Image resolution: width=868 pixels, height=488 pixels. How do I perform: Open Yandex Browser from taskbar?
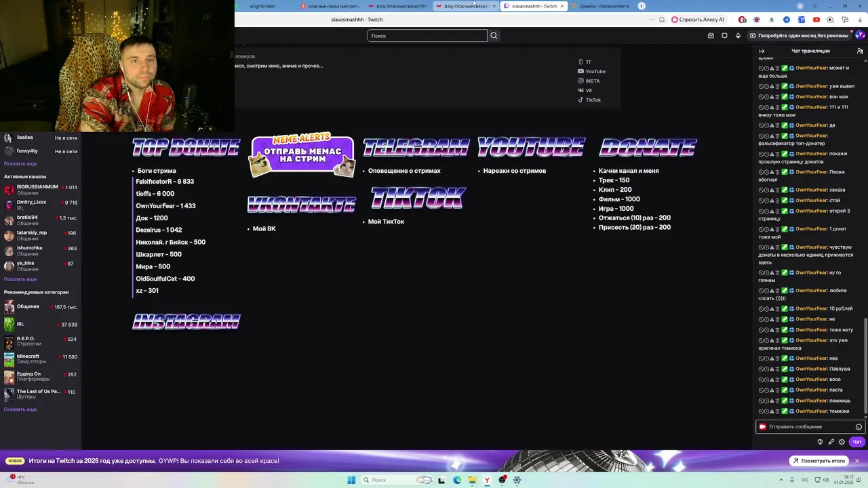487,480
